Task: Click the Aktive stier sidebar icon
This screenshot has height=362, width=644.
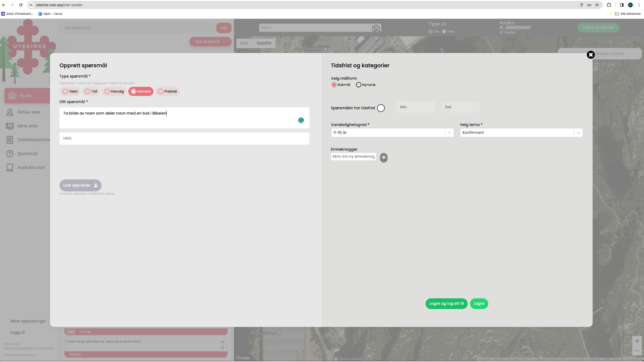Action: 10,112
